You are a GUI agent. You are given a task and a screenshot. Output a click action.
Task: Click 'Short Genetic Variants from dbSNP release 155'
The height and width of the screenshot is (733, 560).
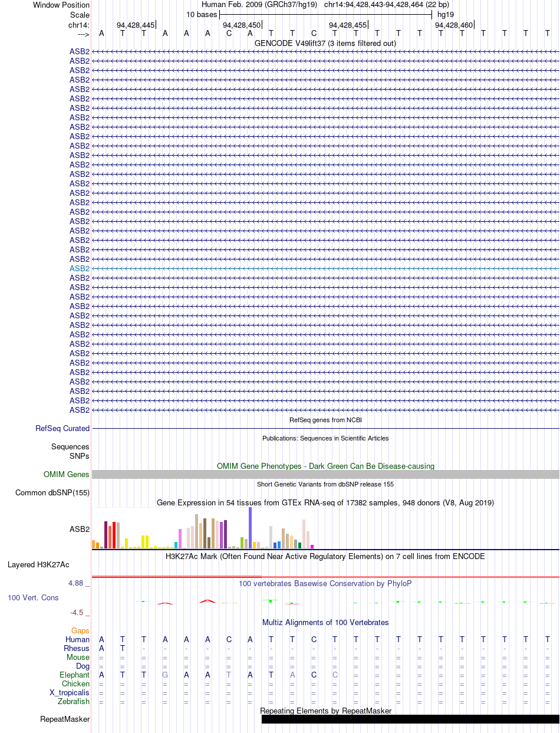pos(325,484)
